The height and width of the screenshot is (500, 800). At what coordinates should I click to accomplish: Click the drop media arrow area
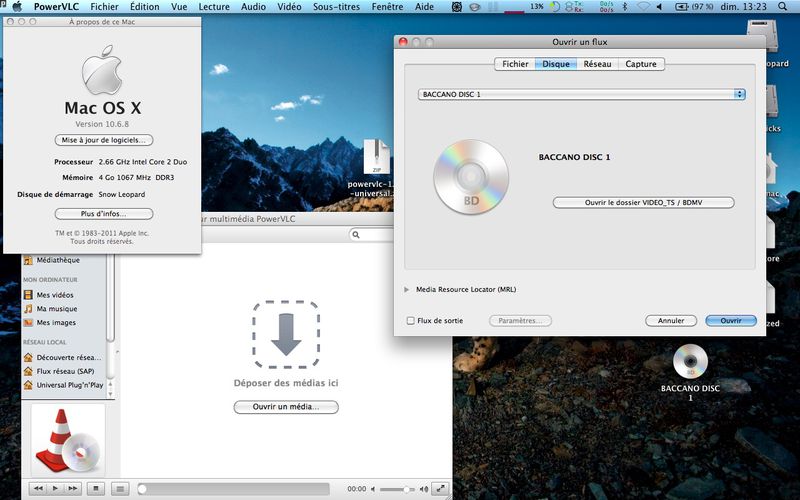286,335
